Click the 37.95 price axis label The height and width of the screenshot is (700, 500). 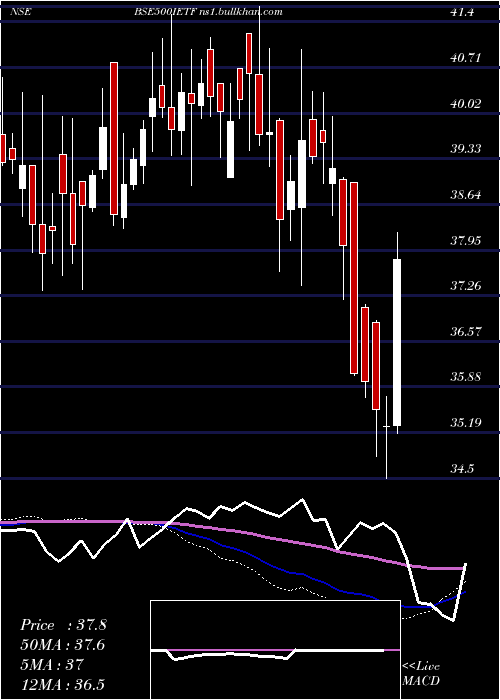point(466,241)
